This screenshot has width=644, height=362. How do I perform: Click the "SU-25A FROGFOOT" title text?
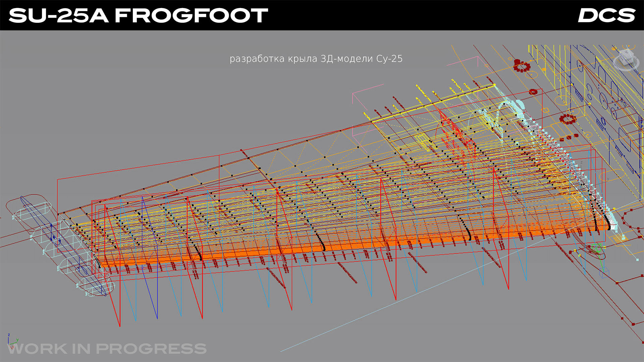(138, 15)
